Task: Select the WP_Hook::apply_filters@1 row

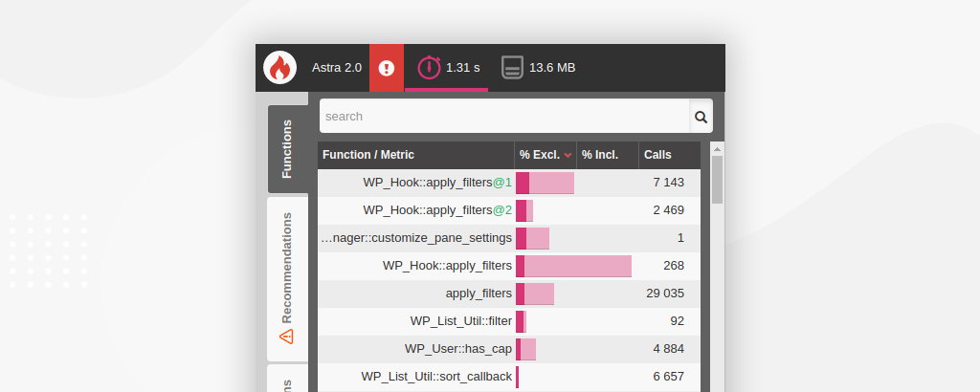Action: click(509, 183)
